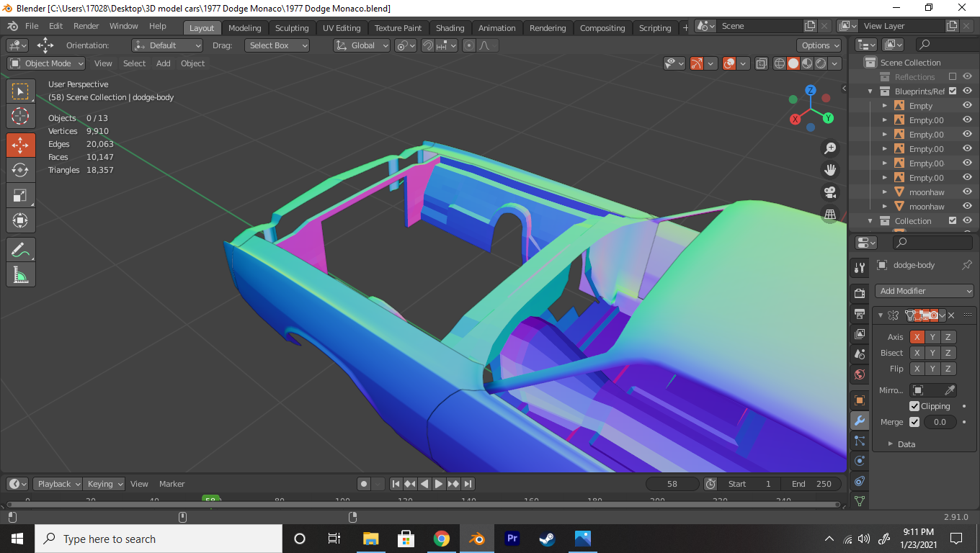The height and width of the screenshot is (553, 980).
Task: Jump to the end frame button
Action: pyautogui.click(x=468, y=484)
